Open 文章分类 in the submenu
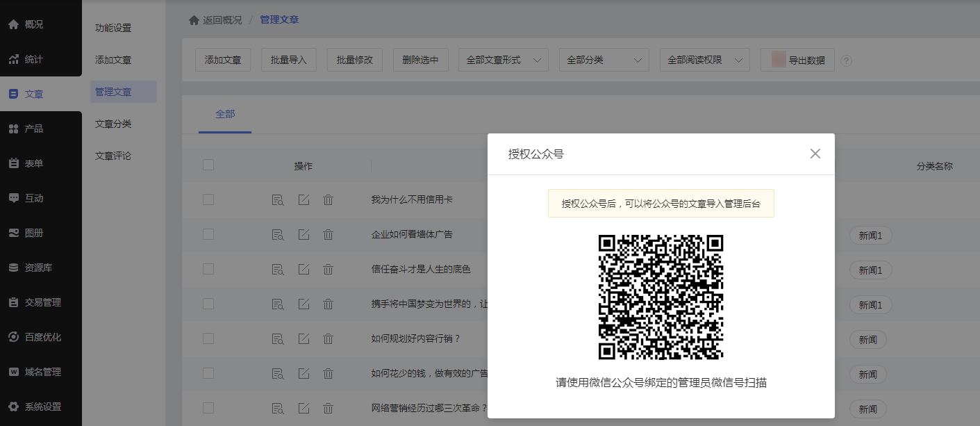 (113, 124)
